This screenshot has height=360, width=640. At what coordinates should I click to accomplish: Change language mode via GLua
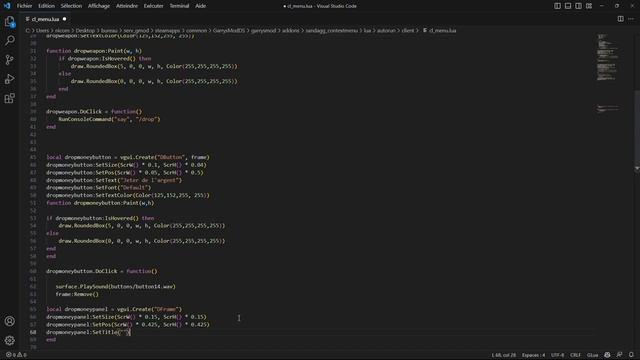tap(592, 355)
